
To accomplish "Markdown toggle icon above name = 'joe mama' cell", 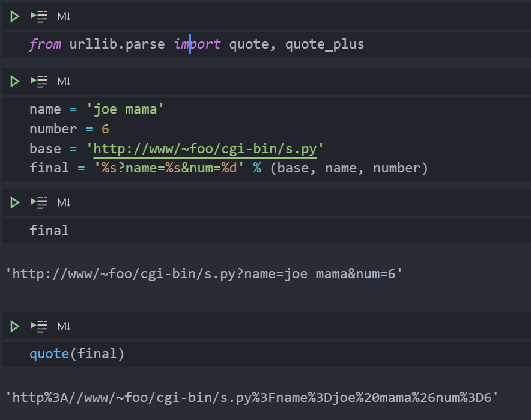I will click(x=64, y=81).
